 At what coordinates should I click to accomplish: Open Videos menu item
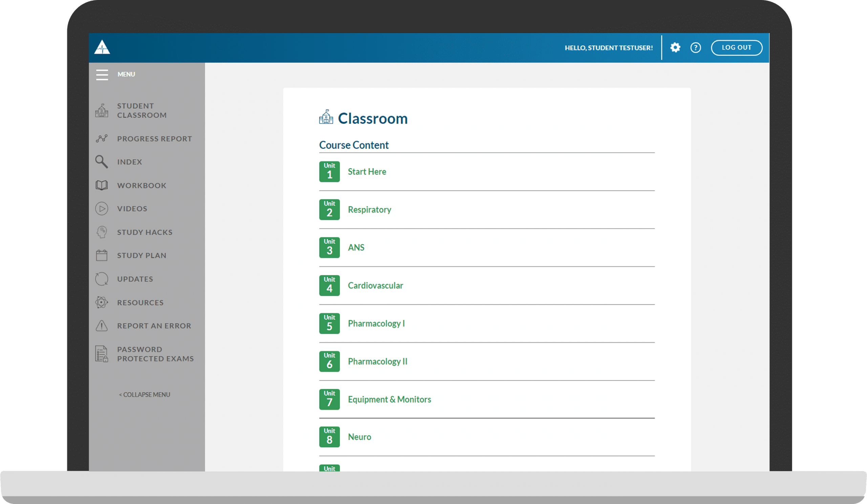point(132,209)
